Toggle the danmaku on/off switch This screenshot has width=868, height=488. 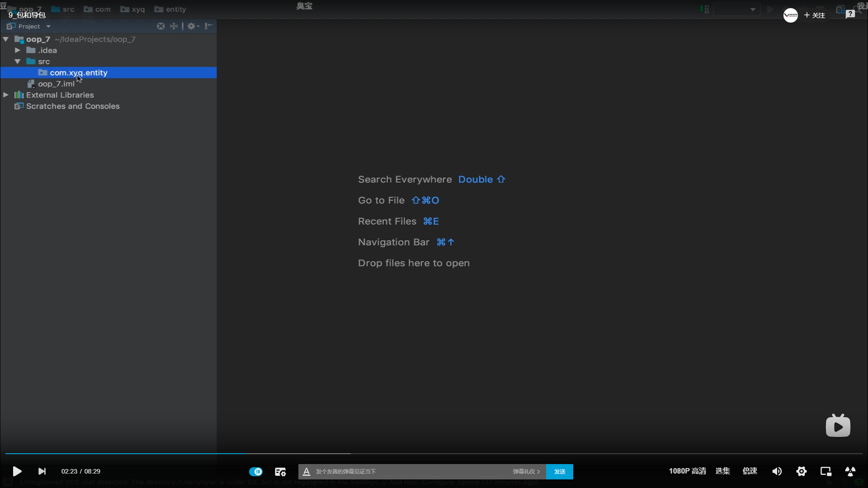pyautogui.click(x=255, y=471)
